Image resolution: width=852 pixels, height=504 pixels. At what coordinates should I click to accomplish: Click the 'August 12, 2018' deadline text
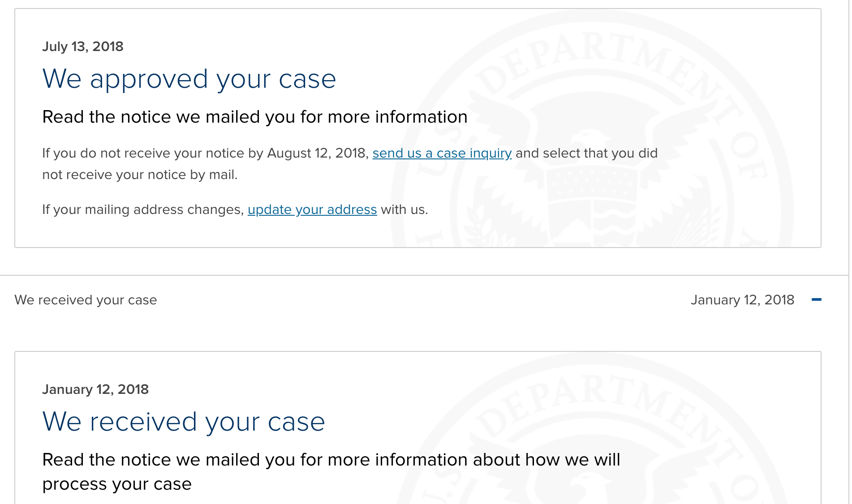pos(318,153)
